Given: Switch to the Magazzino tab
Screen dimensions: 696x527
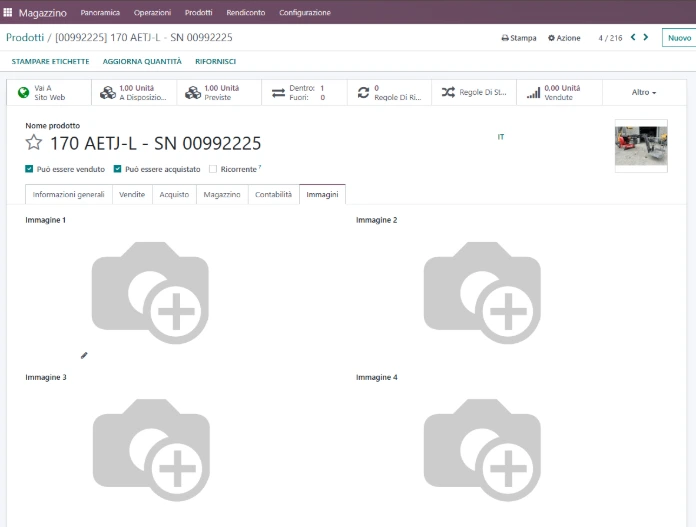Looking at the screenshot, I should pyautogui.click(x=222, y=194).
